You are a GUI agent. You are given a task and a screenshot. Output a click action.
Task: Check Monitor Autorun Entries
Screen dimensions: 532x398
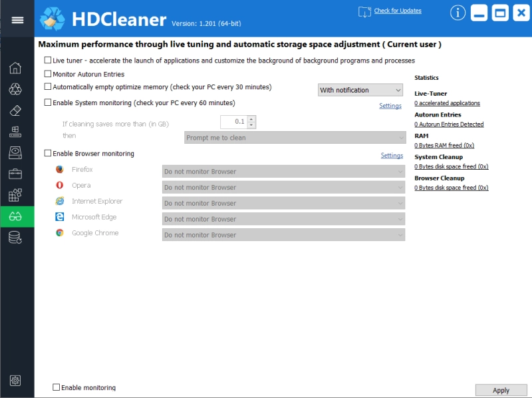pyautogui.click(x=48, y=74)
